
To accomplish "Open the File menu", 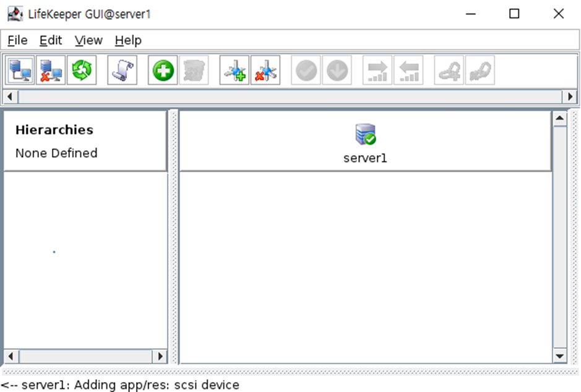I will [17, 40].
